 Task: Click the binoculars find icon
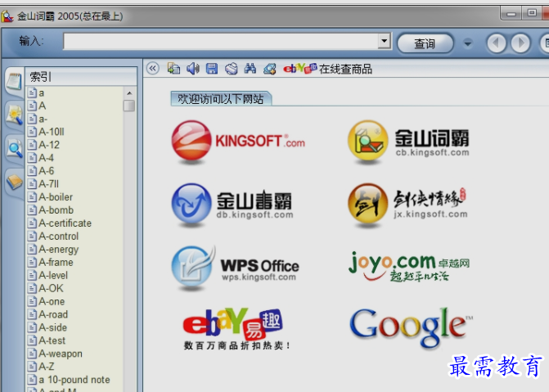pos(250,68)
